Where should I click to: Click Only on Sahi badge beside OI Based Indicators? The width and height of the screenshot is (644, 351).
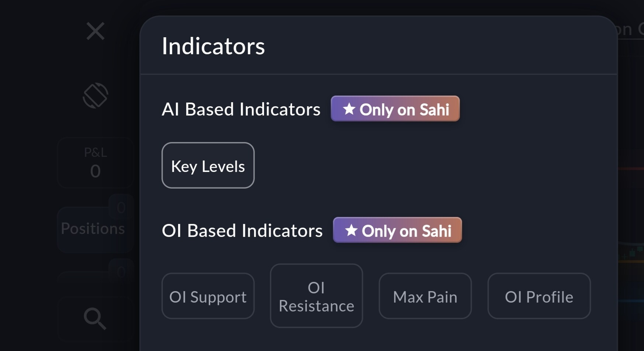[x=398, y=230]
